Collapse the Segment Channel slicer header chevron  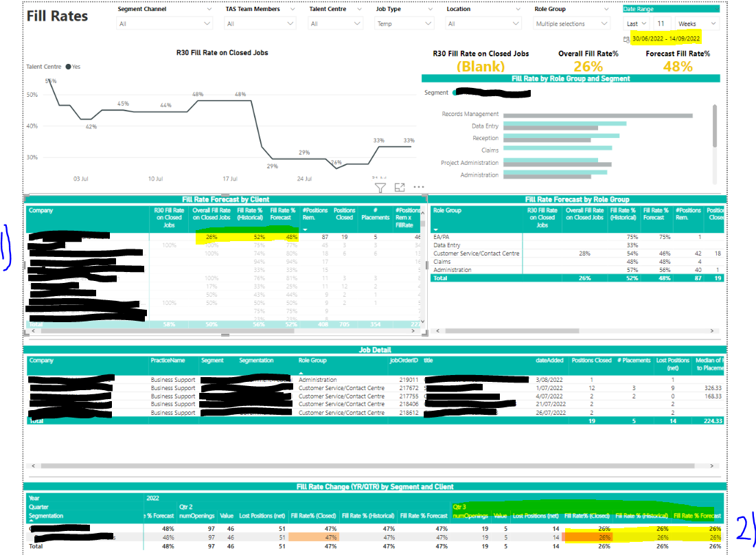[x=209, y=9]
